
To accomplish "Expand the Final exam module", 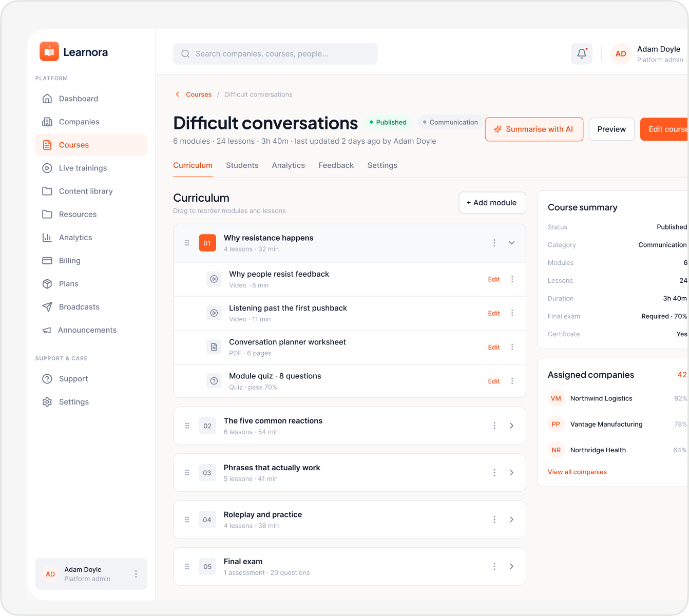I will [511, 566].
